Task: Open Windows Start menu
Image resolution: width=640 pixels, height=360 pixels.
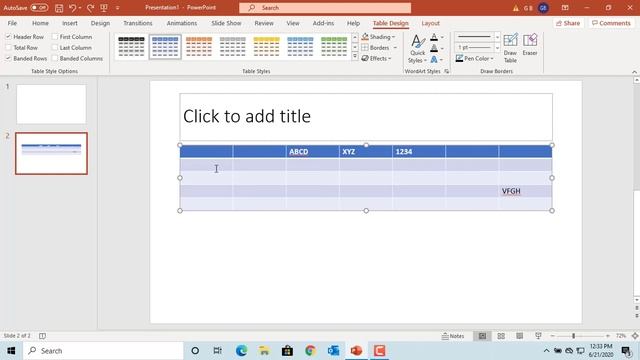Action: tap(11, 351)
